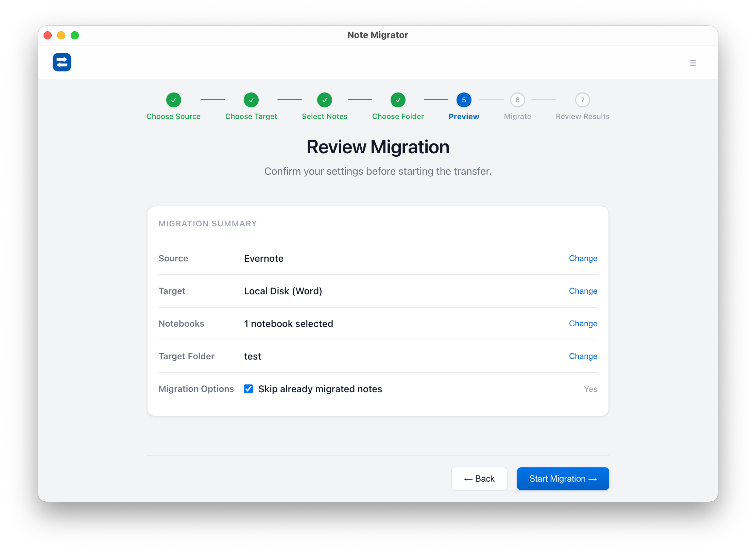Select the Migrate step label
Viewport: 756px width, 552px height.
coord(517,116)
